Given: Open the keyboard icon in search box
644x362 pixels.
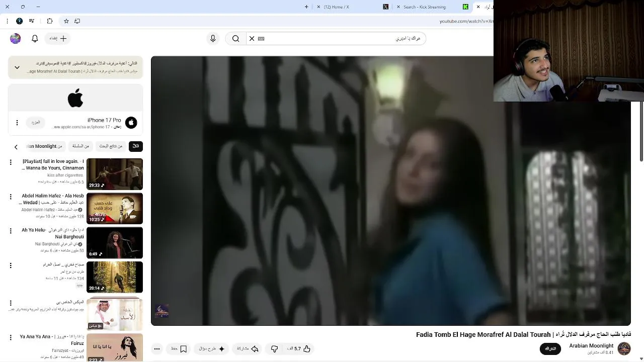Looking at the screenshot, I should pyautogui.click(x=261, y=39).
